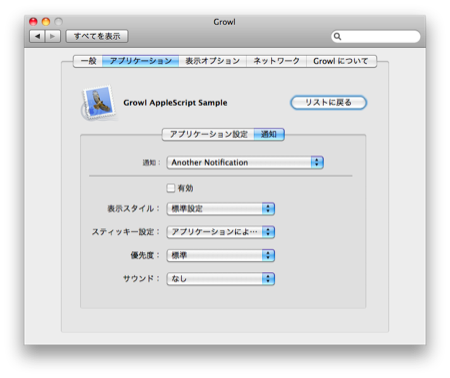This screenshot has width=450, height=378.
Task: Click the back navigation arrow
Action: coord(37,36)
